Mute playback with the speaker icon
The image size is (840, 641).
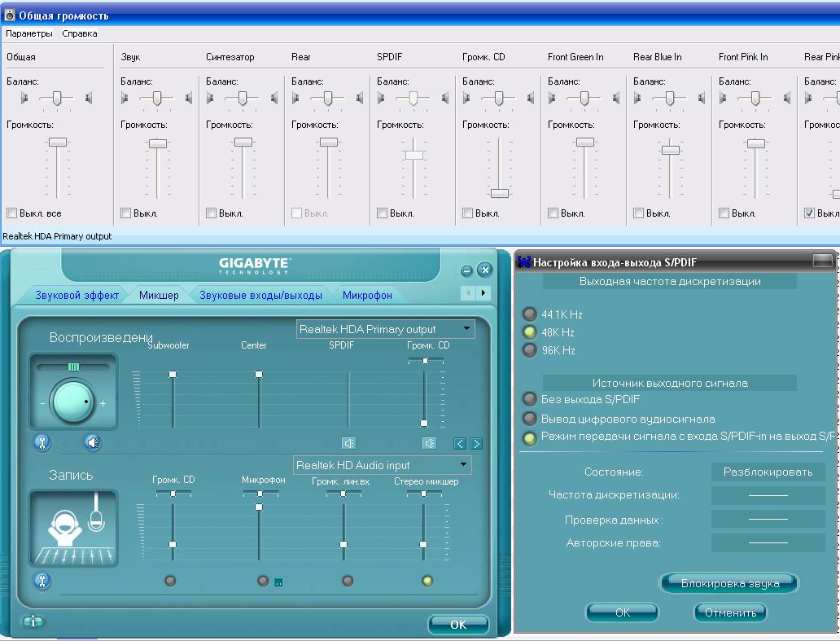[94, 443]
